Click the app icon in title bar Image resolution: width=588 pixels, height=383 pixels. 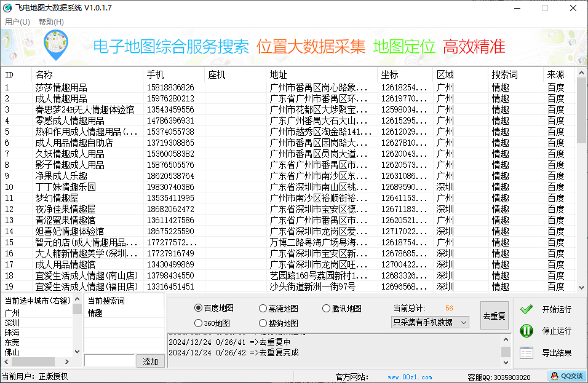click(x=7, y=7)
